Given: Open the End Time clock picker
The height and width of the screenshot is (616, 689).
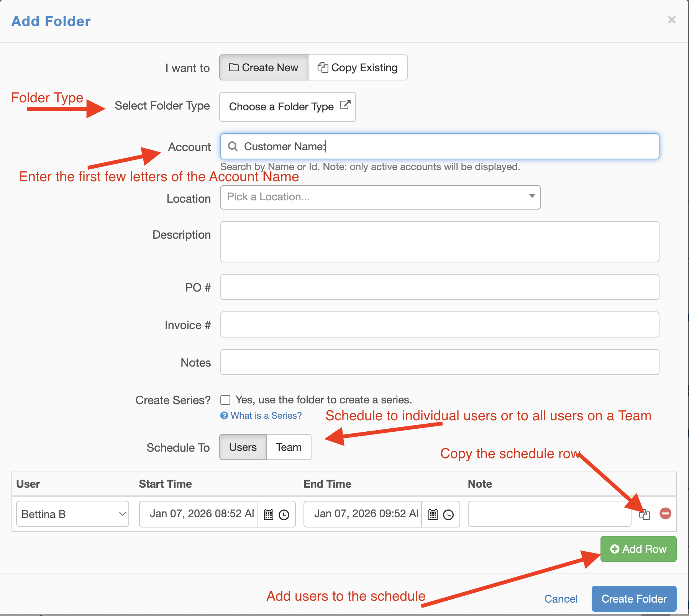Looking at the screenshot, I should tap(448, 514).
